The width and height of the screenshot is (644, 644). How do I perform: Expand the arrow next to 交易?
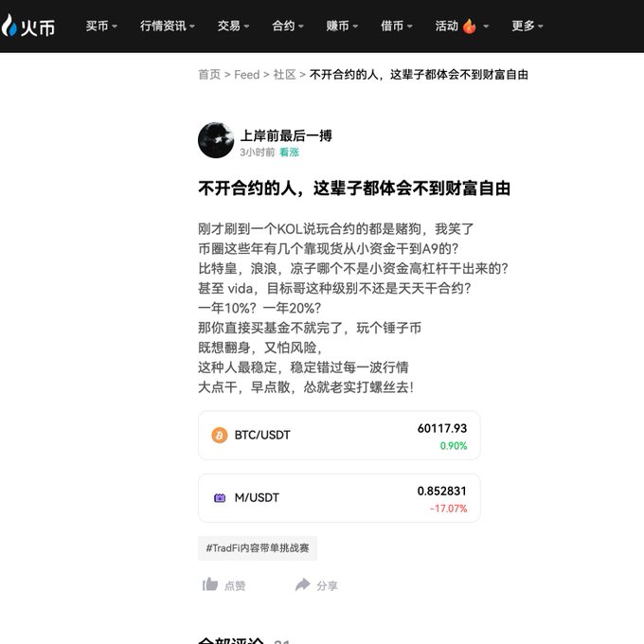(246, 27)
